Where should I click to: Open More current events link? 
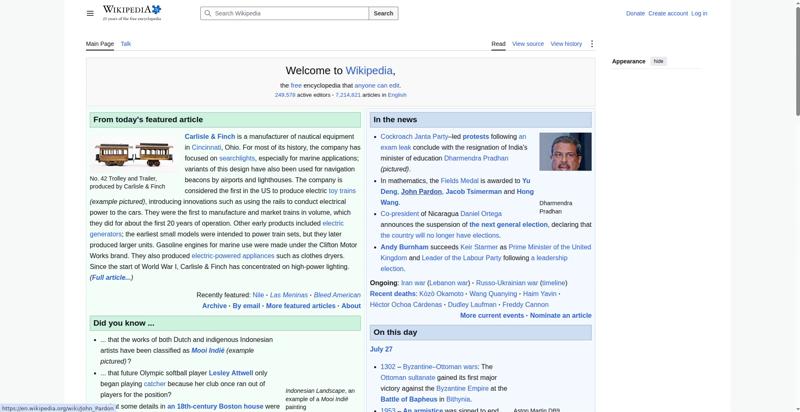(x=492, y=316)
